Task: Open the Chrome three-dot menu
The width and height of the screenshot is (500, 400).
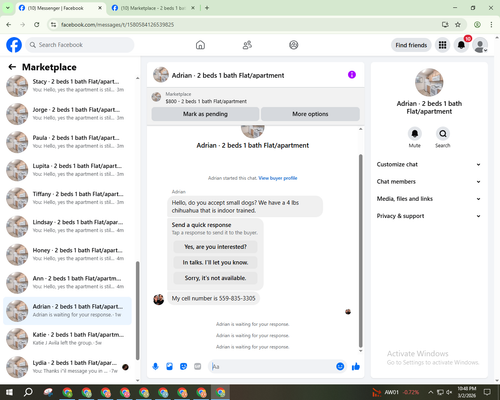Action: click(491, 25)
